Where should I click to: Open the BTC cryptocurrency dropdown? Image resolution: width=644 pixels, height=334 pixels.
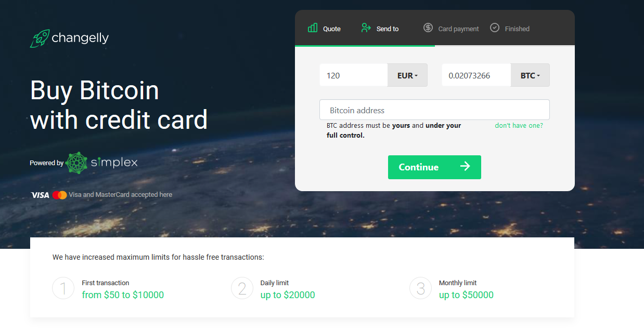(530, 75)
